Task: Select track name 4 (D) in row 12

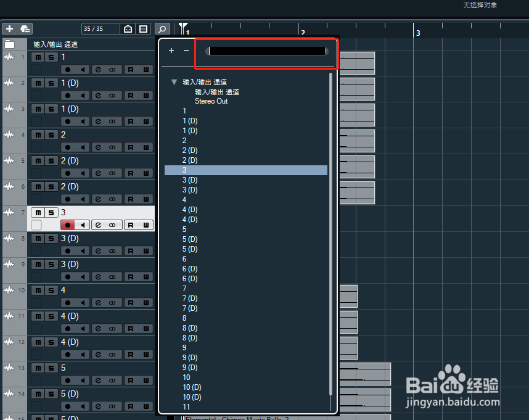Action: 70,342
